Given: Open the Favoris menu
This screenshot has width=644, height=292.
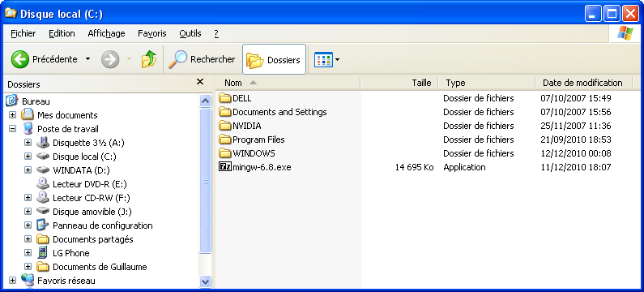Looking at the screenshot, I should tap(152, 33).
